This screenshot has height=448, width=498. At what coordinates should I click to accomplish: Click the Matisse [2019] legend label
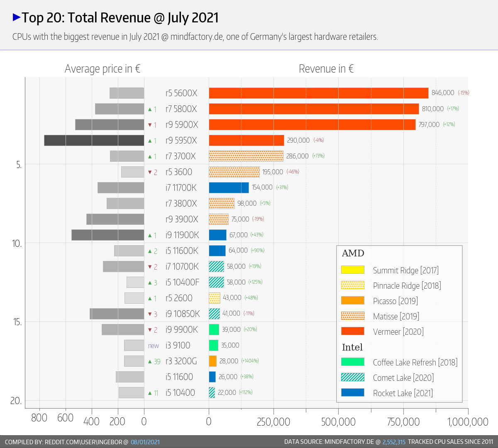(395, 316)
